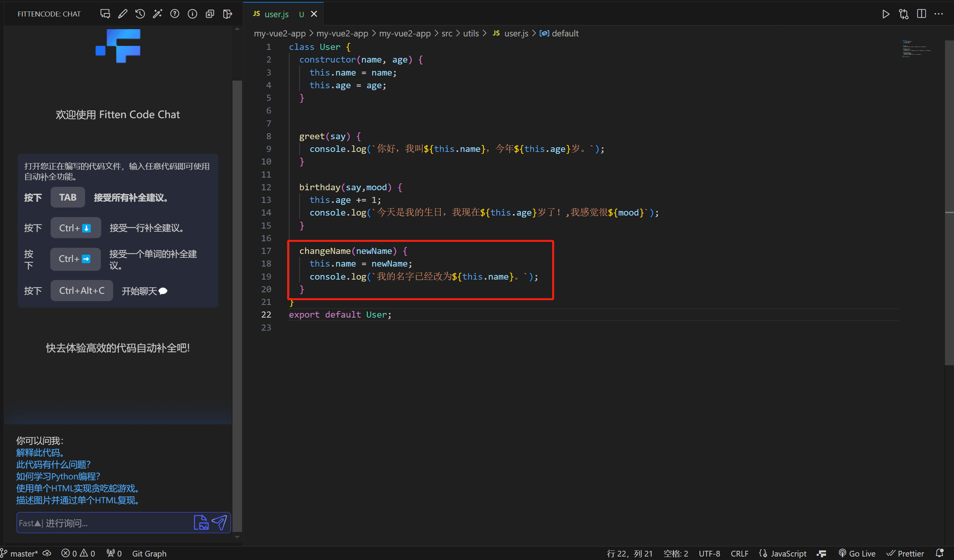Viewport: 954px width, 560px height.
Task: Attach an image to chat
Action: (201, 523)
